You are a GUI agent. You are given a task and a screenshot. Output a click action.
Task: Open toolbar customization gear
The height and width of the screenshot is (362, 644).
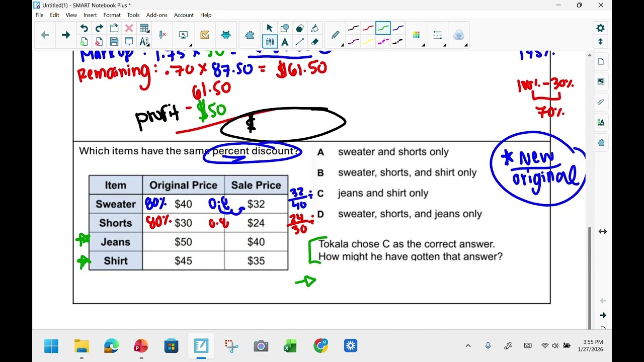600,28
